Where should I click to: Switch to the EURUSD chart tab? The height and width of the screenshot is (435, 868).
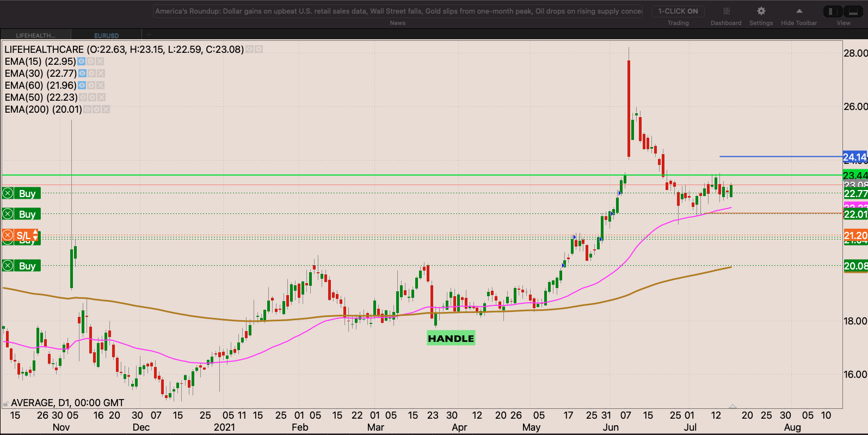pos(106,35)
